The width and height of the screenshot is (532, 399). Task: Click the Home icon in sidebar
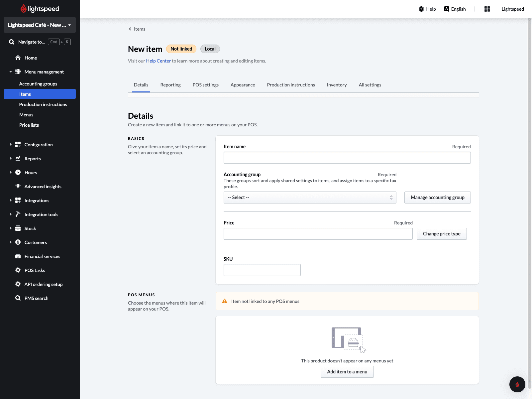[18, 58]
